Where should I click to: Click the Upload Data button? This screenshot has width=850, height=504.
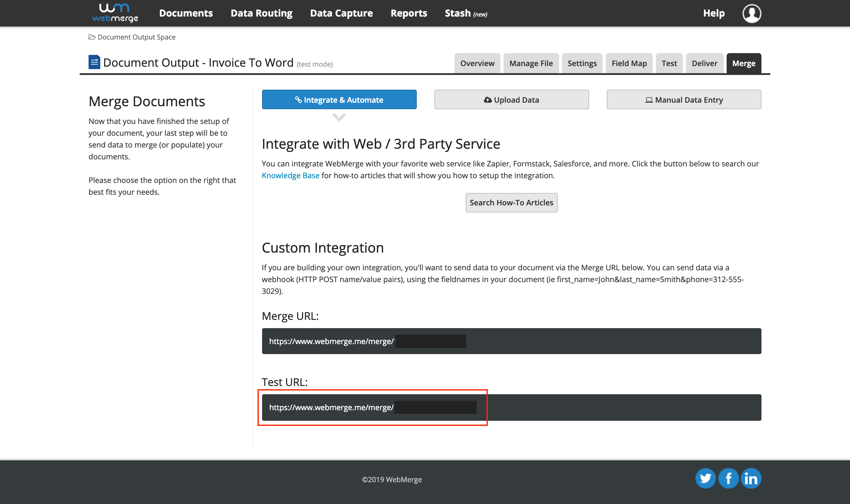511,99
